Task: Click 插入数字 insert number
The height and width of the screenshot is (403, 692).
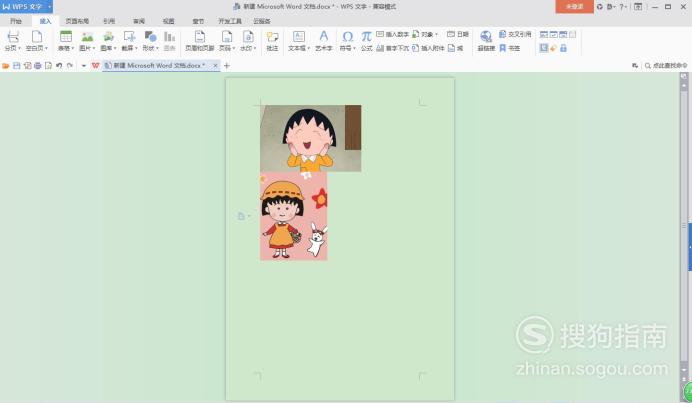Action: click(x=392, y=34)
